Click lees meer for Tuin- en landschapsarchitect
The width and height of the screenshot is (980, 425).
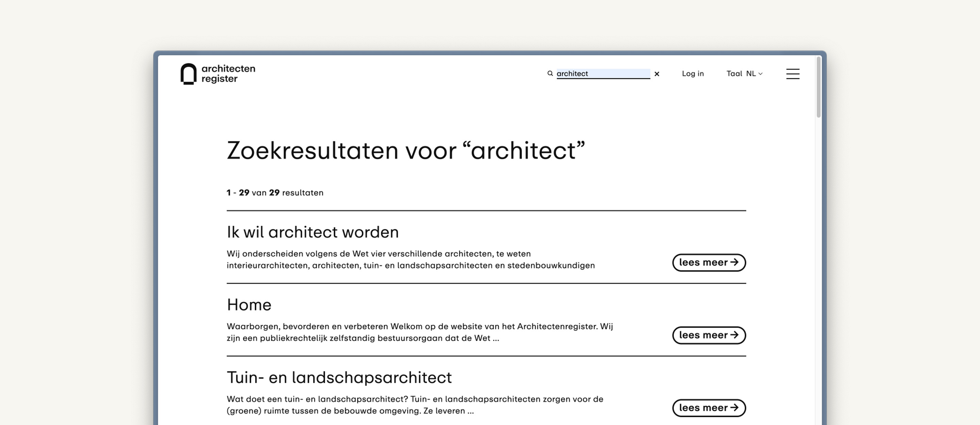(709, 408)
